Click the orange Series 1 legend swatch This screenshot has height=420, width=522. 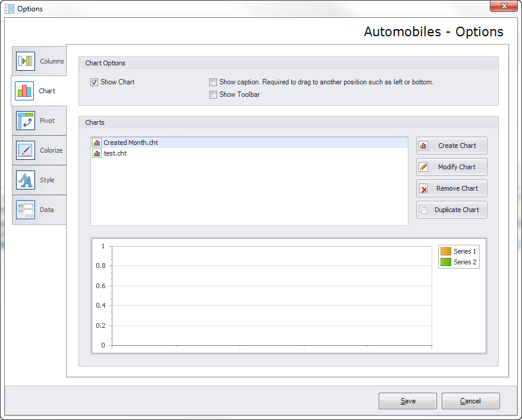445,251
